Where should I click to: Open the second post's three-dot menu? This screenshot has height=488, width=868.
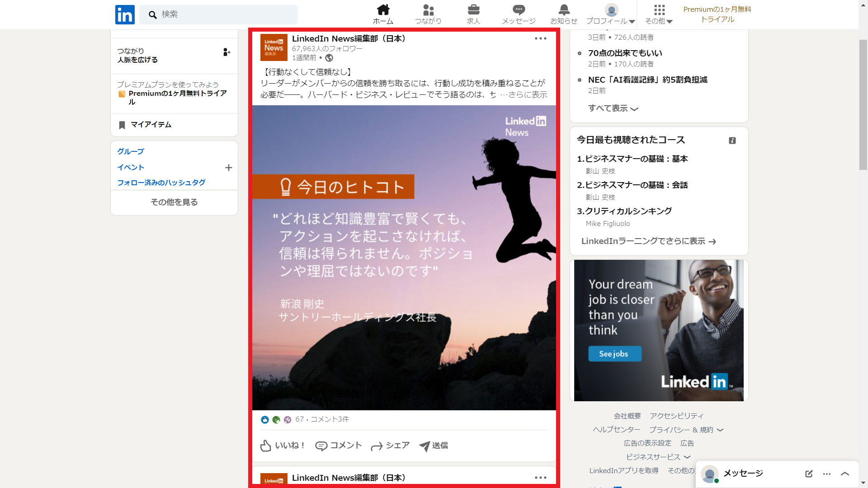point(541,478)
